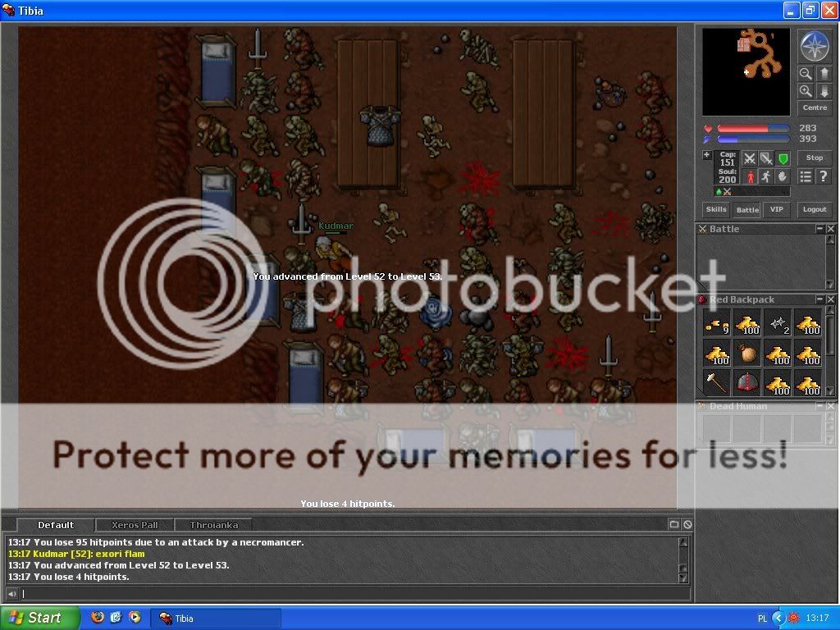Open the Skills window
Screen dimensions: 840x630
tap(716, 209)
